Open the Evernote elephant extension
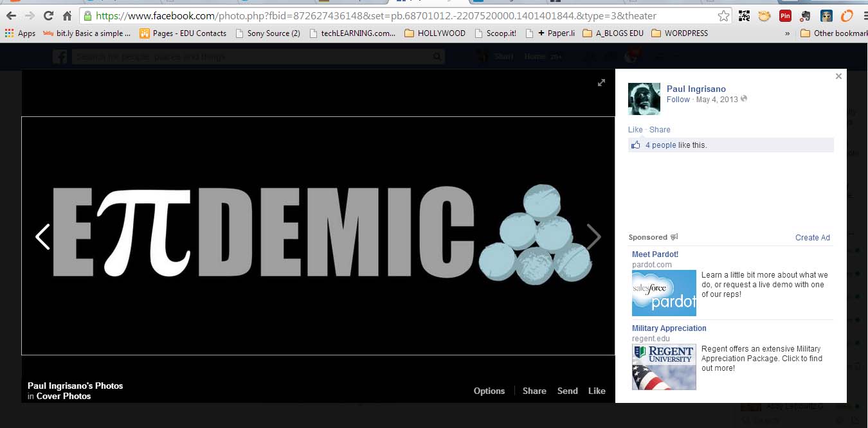 pos(806,16)
